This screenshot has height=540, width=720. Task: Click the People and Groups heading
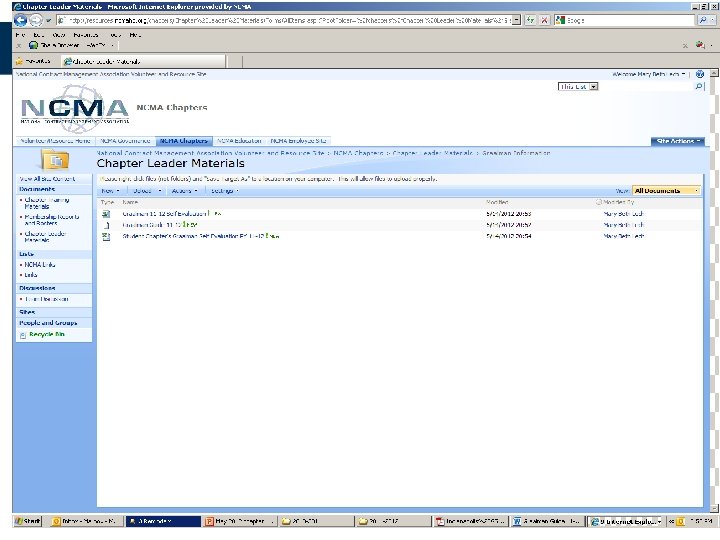coord(48,323)
